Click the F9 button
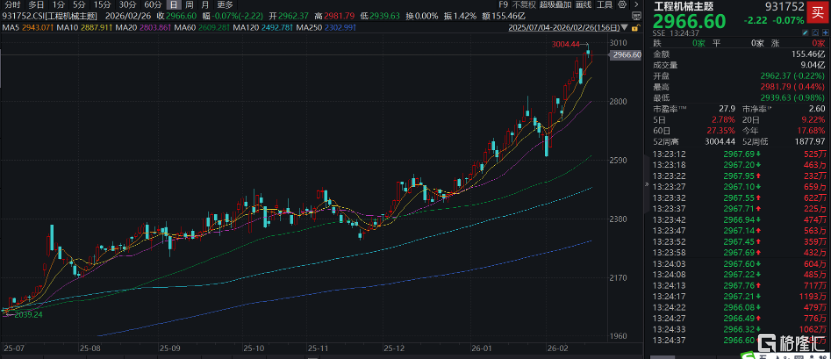 (503, 4)
